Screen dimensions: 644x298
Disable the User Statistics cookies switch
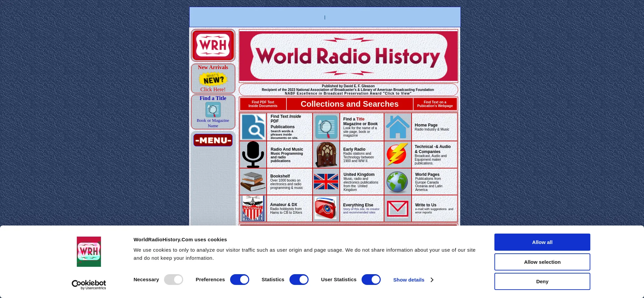371,280
